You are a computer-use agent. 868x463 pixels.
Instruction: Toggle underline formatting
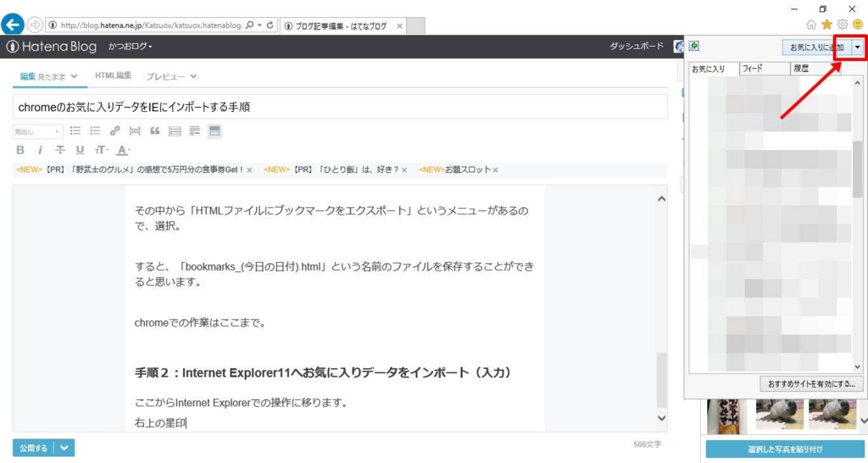click(x=80, y=149)
